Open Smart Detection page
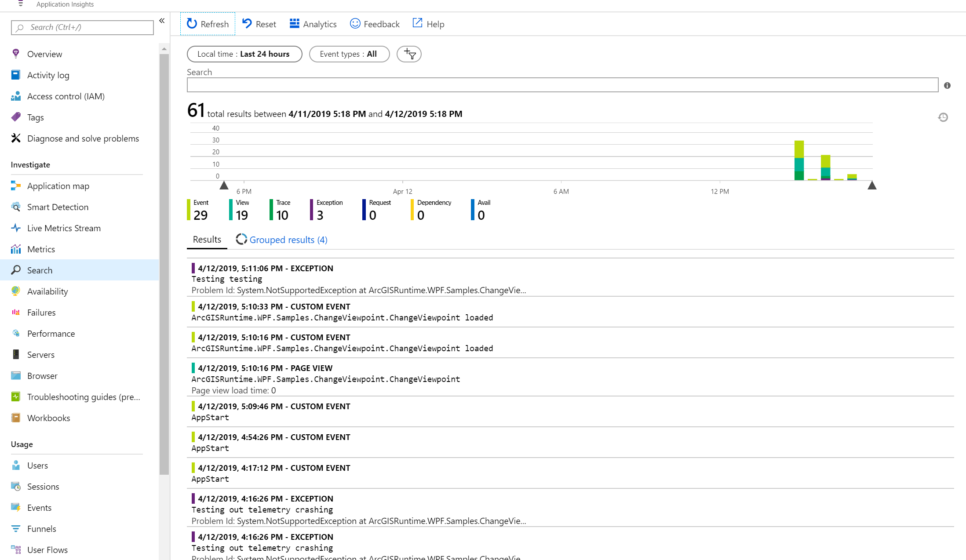966x560 pixels. [57, 207]
